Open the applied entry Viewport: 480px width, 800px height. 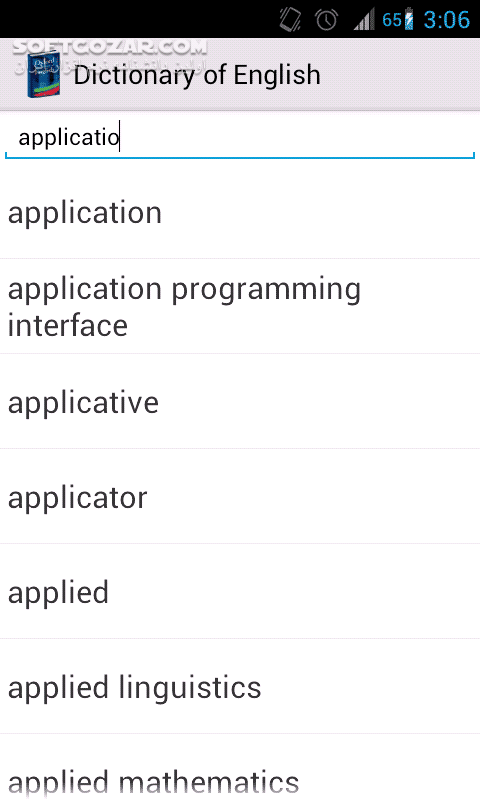[x=240, y=592]
